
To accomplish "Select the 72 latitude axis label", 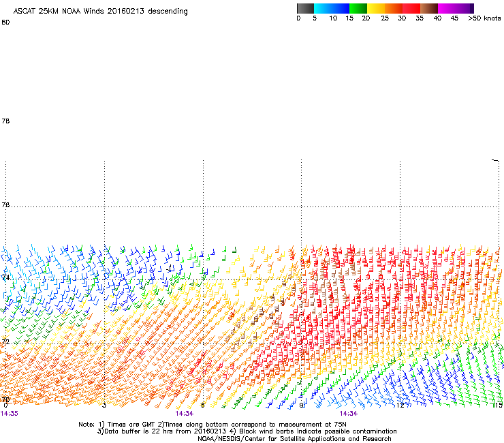I will (x=5, y=341).
